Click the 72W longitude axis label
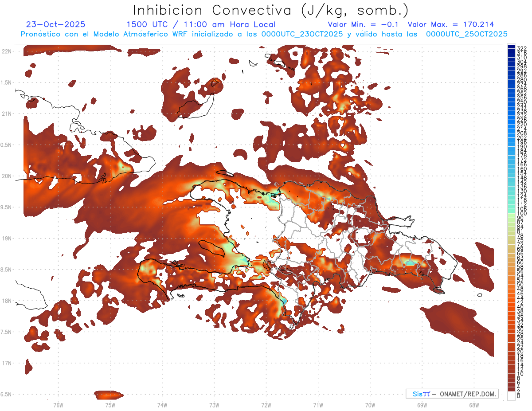This screenshot has width=532, height=411. 266,405
